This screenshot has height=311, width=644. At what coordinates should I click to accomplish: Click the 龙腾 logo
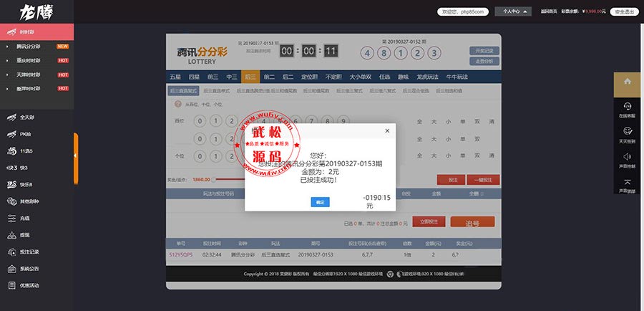click(x=36, y=13)
